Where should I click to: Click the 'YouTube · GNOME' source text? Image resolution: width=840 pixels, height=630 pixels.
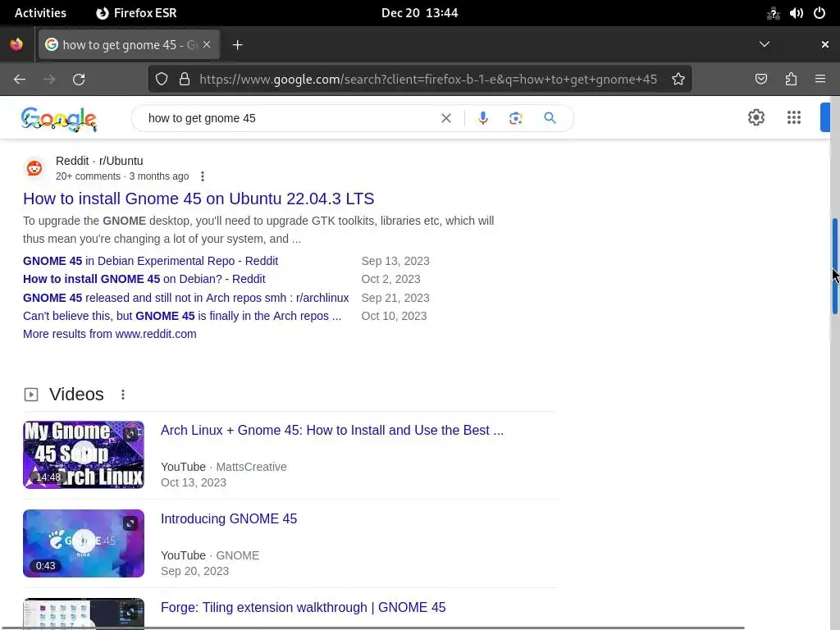coord(210,555)
